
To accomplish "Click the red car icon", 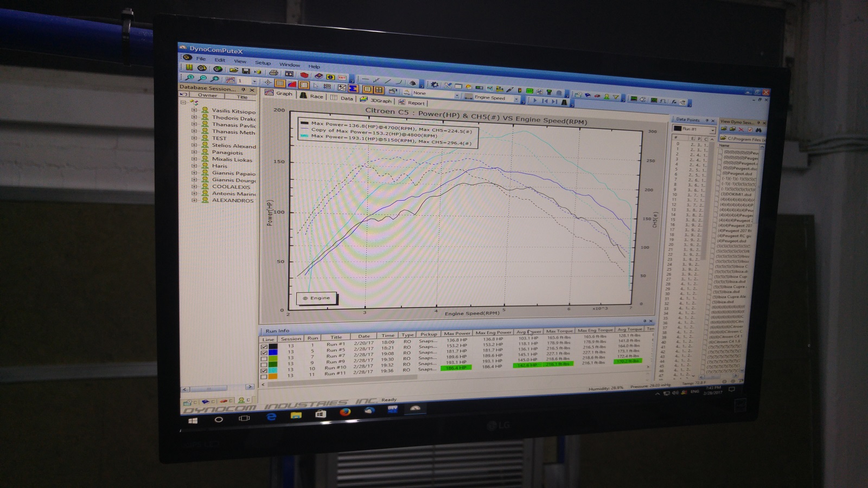I will tap(597, 95).
